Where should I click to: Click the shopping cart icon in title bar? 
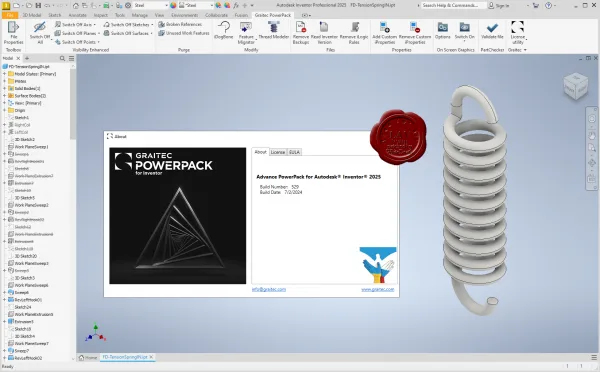point(535,5)
